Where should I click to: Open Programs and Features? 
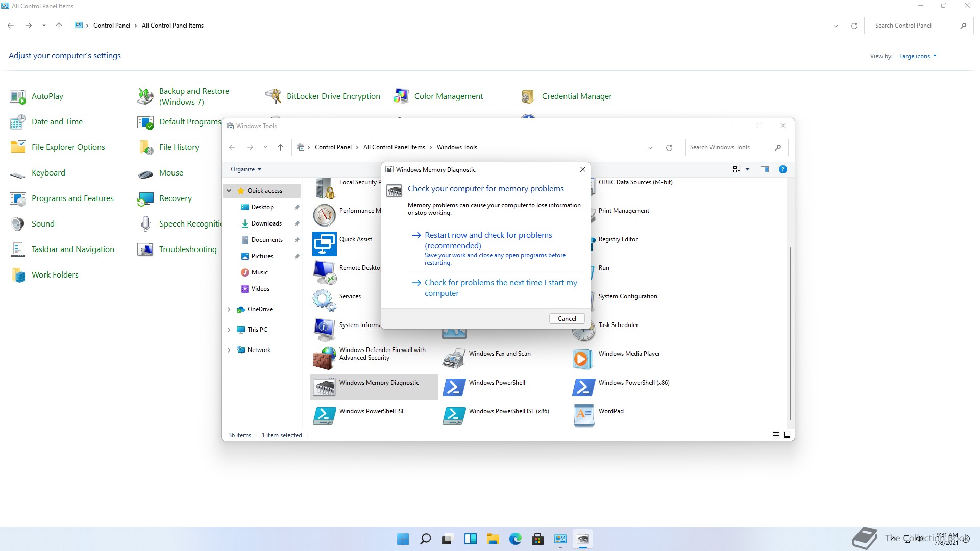[62, 198]
